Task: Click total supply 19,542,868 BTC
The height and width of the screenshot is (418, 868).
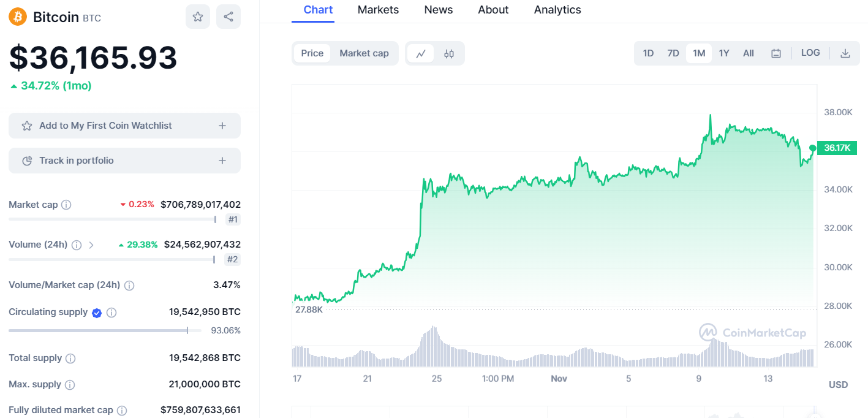Action: click(x=205, y=358)
